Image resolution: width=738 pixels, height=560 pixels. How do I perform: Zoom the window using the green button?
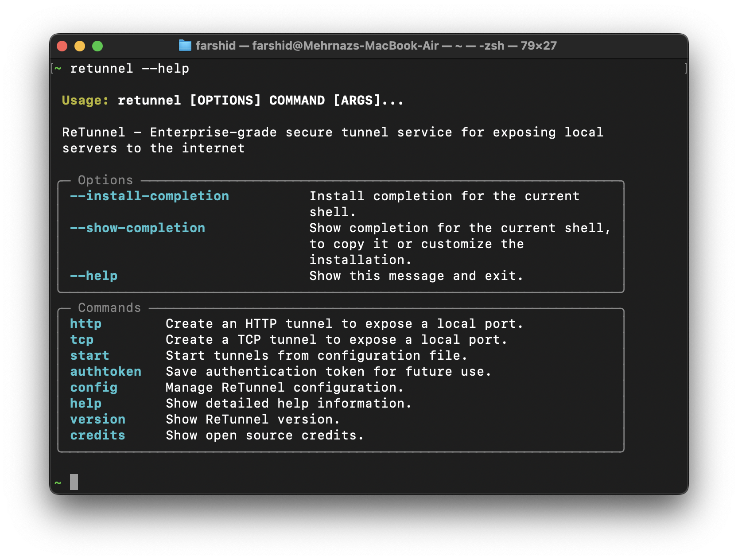(x=97, y=46)
